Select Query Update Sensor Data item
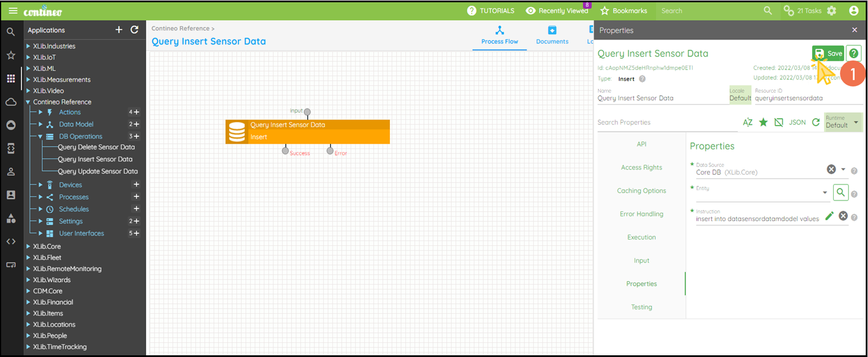Viewport: 868px width, 357px height. click(98, 171)
